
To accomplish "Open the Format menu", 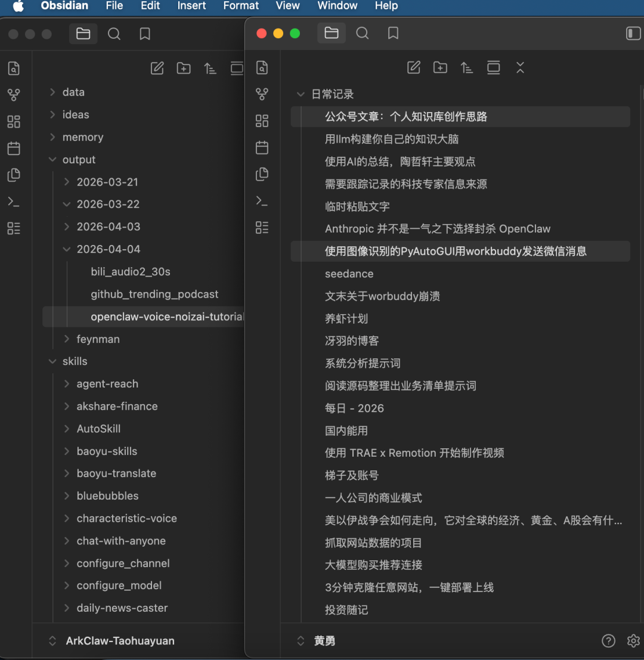I will point(241,6).
